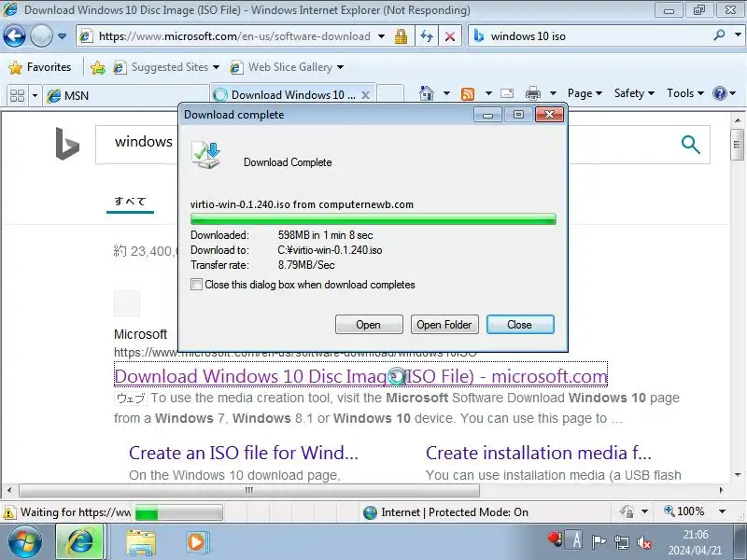Screen dimensions: 747x560
Task: Open the Safety menu
Action: [634, 93]
